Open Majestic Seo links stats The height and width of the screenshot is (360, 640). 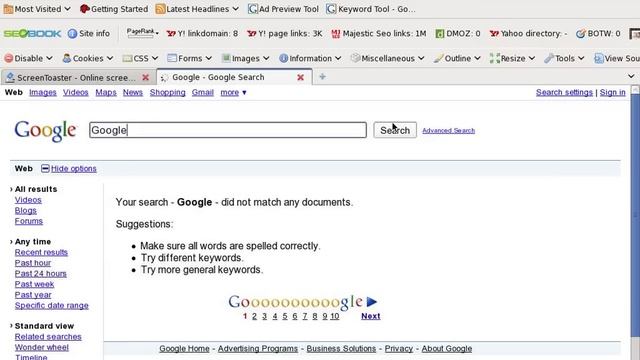click(379, 33)
